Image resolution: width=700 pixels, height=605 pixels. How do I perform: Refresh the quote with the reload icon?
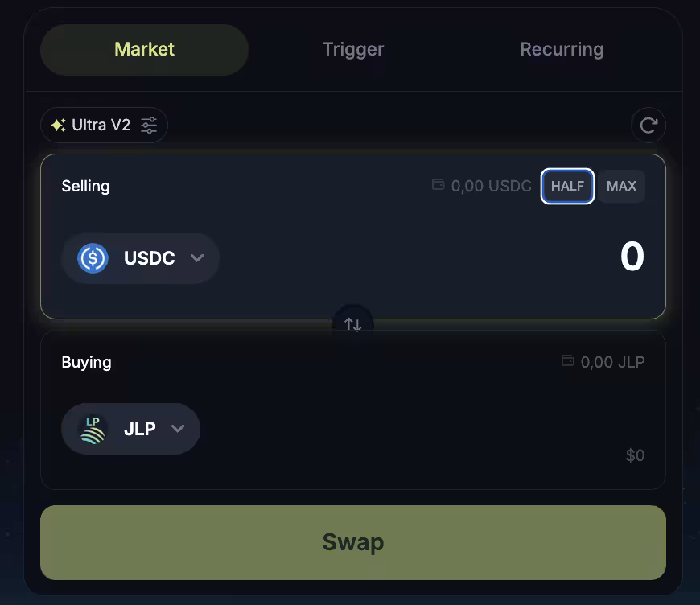(649, 126)
